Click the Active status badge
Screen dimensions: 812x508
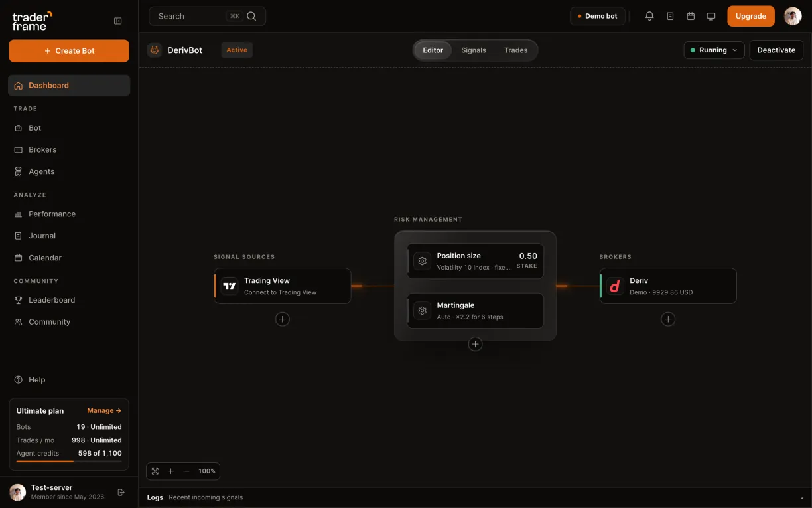237,50
